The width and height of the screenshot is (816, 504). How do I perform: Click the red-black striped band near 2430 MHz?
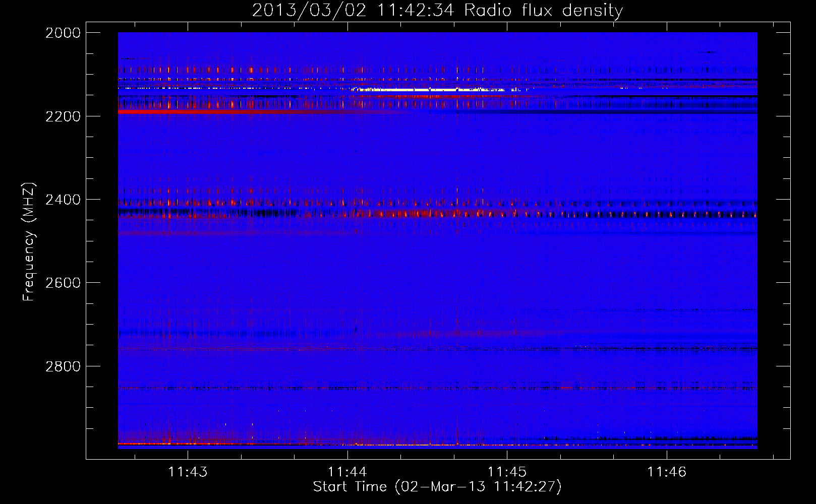click(x=437, y=213)
